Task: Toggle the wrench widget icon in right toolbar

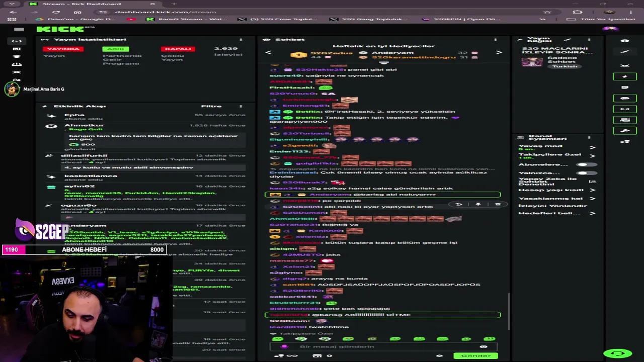Action: 625,131
